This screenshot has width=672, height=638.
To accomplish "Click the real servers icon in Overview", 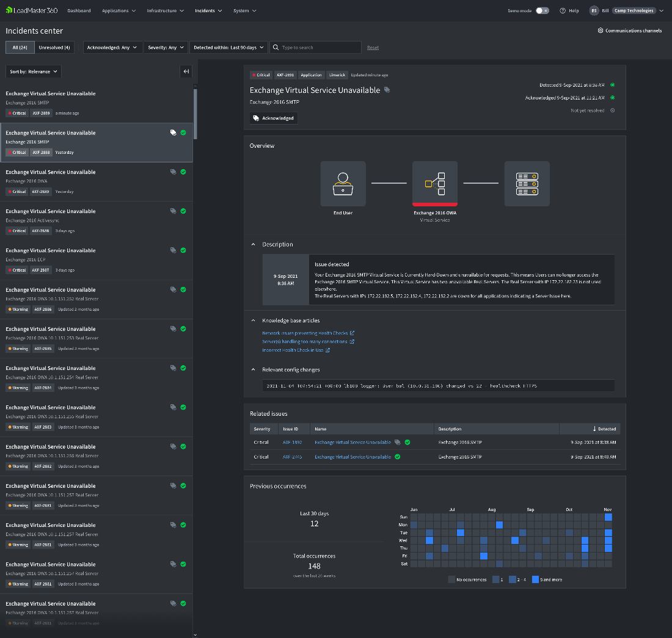I will click(527, 184).
